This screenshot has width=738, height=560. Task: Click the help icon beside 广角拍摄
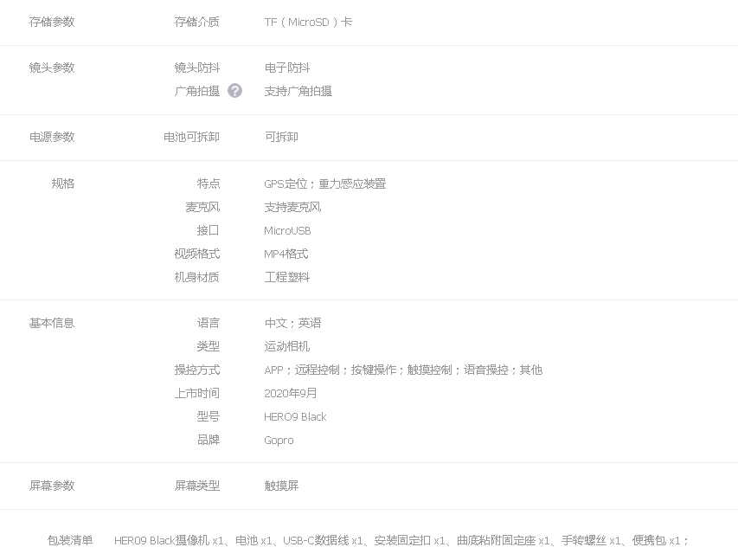tap(234, 91)
